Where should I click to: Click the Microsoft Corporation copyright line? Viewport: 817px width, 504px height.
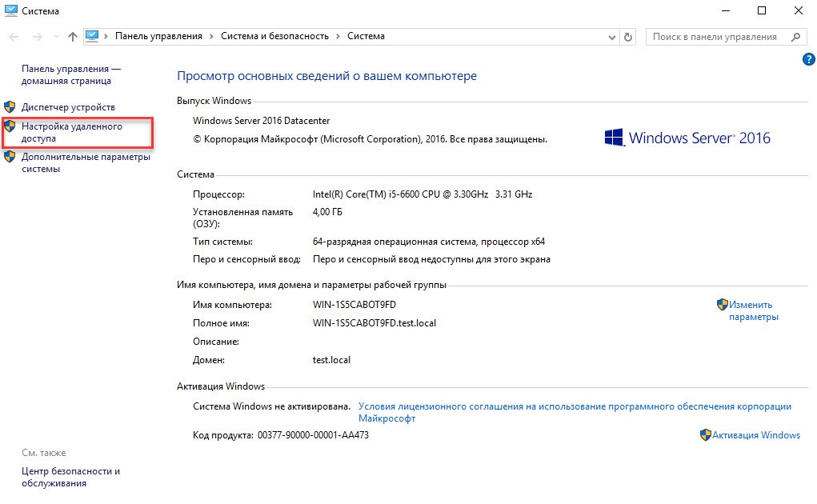coord(370,139)
